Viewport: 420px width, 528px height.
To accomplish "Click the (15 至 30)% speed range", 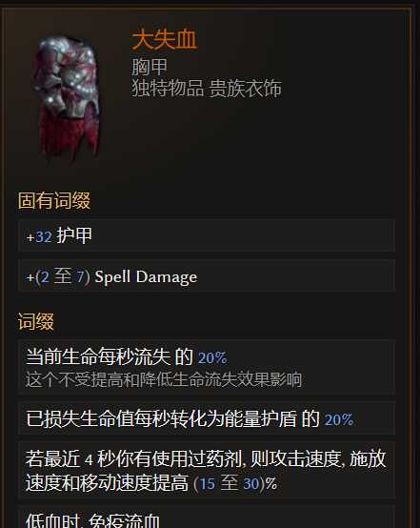I will tap(235, 483).
